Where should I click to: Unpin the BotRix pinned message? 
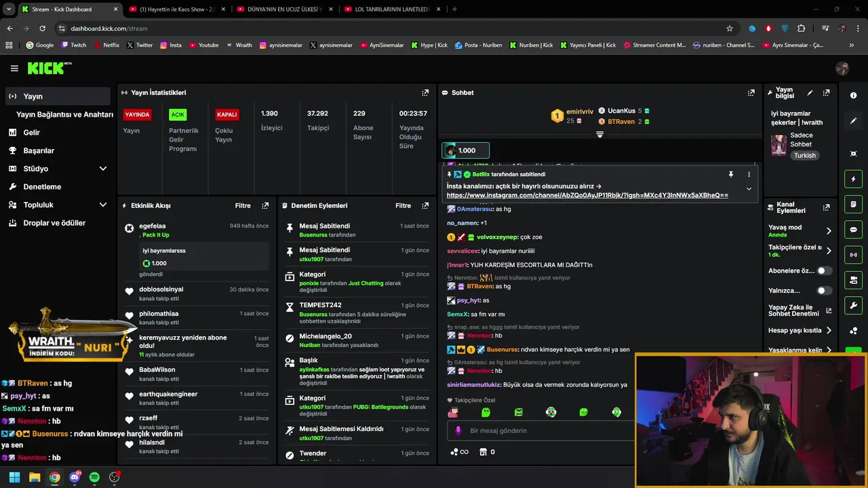click(730, 174)
